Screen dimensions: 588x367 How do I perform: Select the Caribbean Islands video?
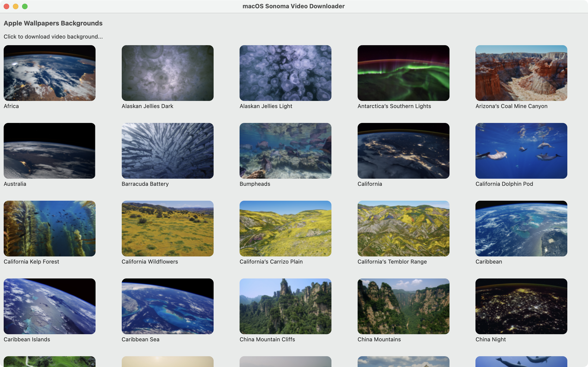coord(49,306)
